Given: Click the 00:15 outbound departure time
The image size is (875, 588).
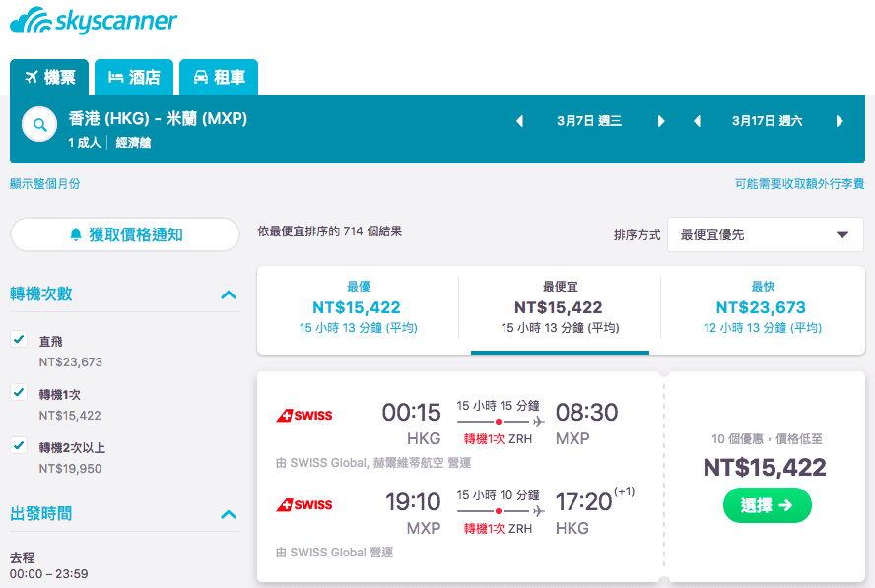Looking at the screenshot, I should [x=411, y=413].
